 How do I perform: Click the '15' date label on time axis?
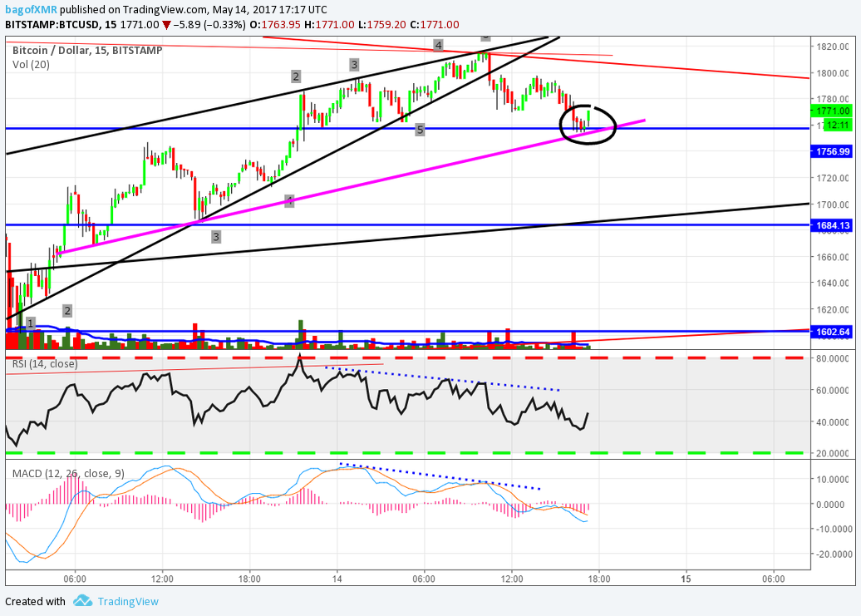[686, 579]
